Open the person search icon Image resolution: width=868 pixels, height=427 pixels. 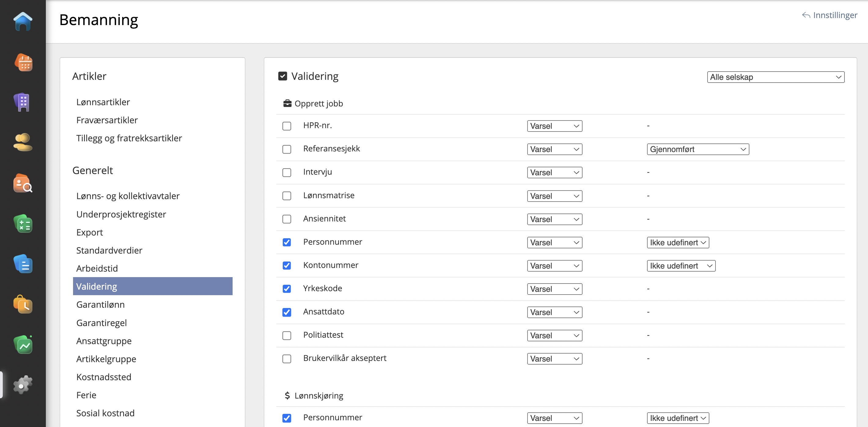(x=23, y=183)
